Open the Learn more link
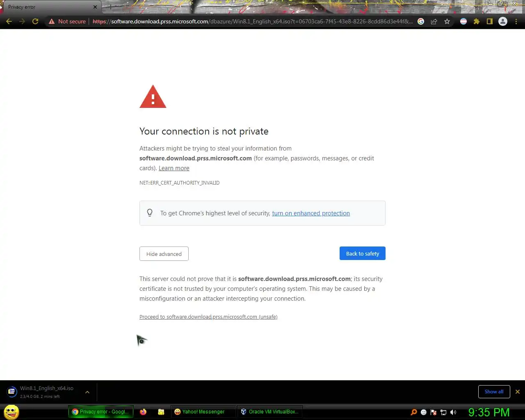 click(x=174, y=168)
